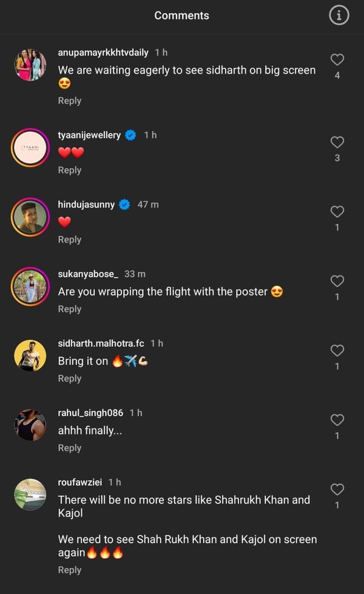Like anupamayrkkhtvdaily's comment using the heart icon
This screenshot has height=594, width=364.
click(337, 59)
